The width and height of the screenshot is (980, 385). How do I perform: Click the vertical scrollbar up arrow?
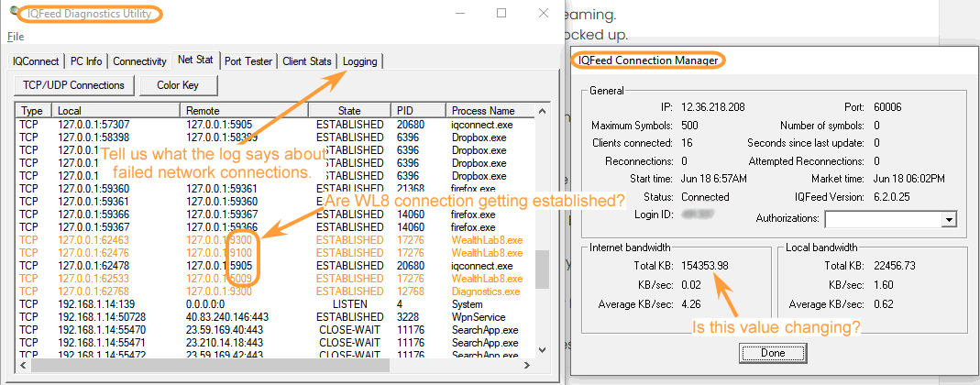coord(541,111)
